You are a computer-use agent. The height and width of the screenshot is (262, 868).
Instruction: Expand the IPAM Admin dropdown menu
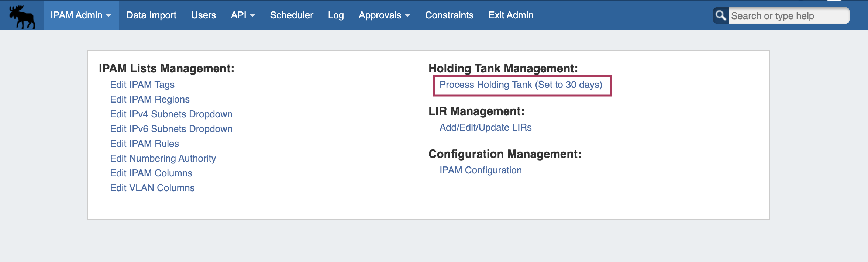[x=81, y=15]
